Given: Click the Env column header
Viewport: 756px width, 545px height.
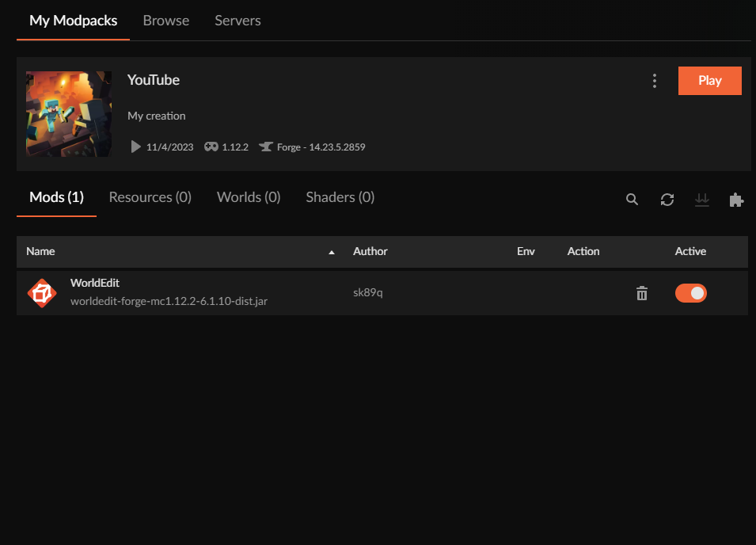Looking at the screenshot, I should click(526, 251).
